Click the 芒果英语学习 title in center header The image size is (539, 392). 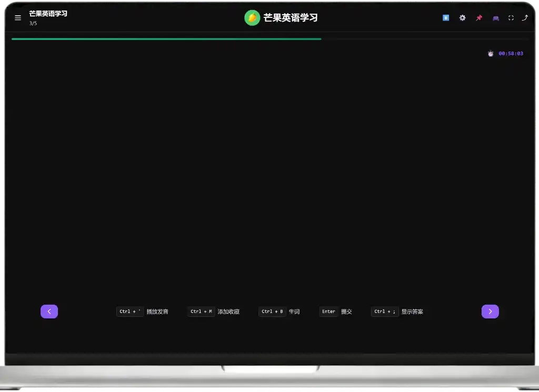point(291,18)
